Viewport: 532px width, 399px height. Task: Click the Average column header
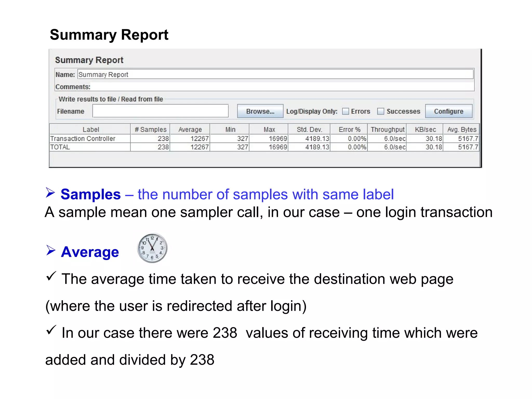coord(190,129)
